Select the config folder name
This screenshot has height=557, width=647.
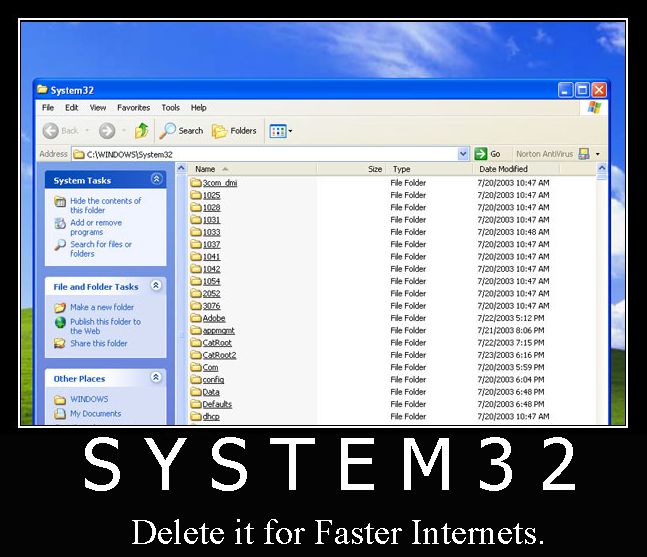click(x=213, y=380)
